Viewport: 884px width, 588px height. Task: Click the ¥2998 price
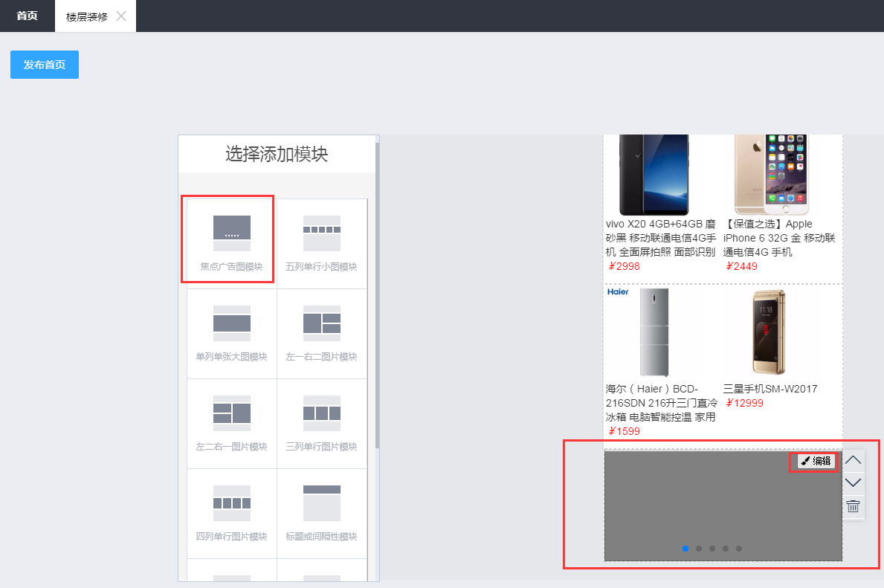(x=624, y=267)
